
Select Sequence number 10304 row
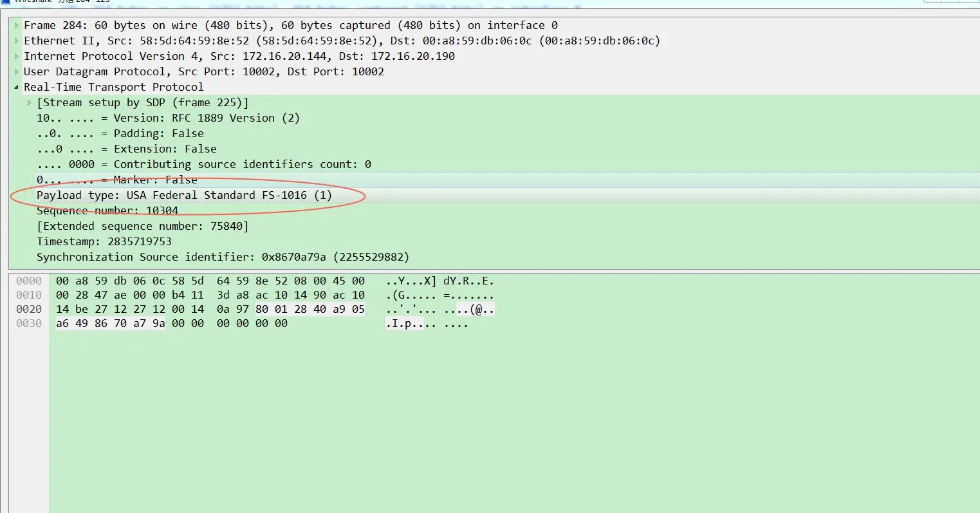(x=107, y=210)
